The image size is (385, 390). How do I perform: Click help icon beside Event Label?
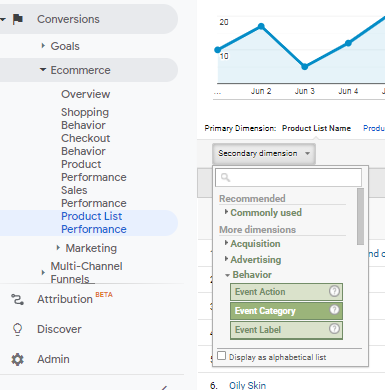(x=334, y=329)
